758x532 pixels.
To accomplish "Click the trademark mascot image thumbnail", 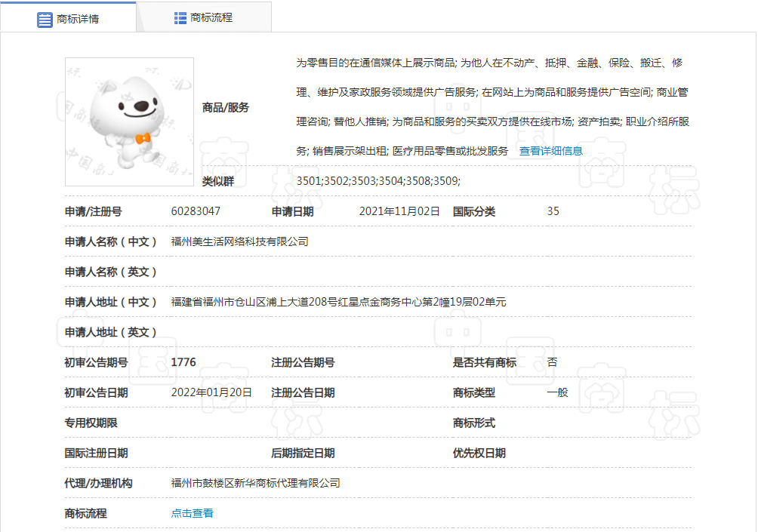I will (x=128, y=121).
